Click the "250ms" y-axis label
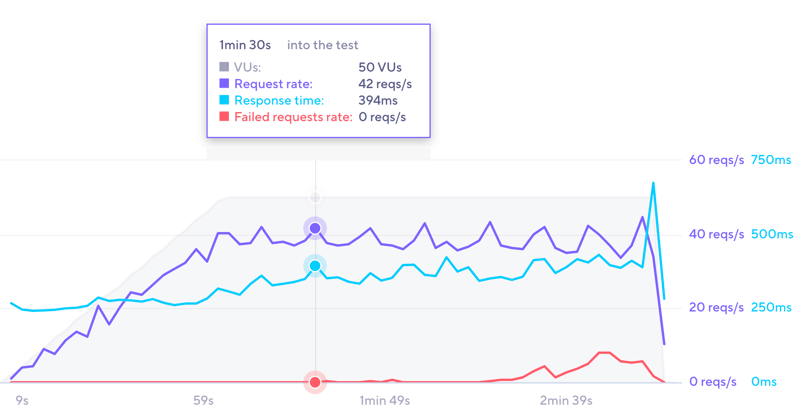Image resolution: width=800 pixels, height=411 pixels. coord(771,308)
